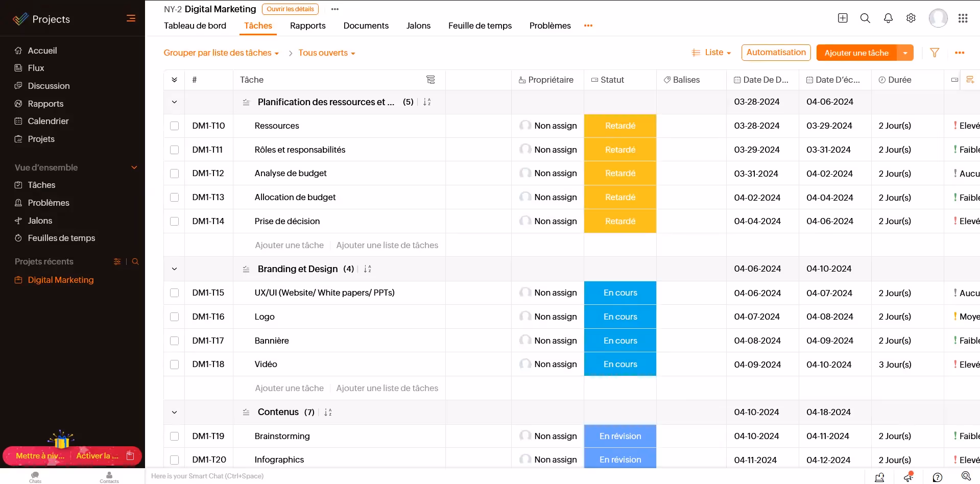Collapse the Branding et Design task list

174,269
